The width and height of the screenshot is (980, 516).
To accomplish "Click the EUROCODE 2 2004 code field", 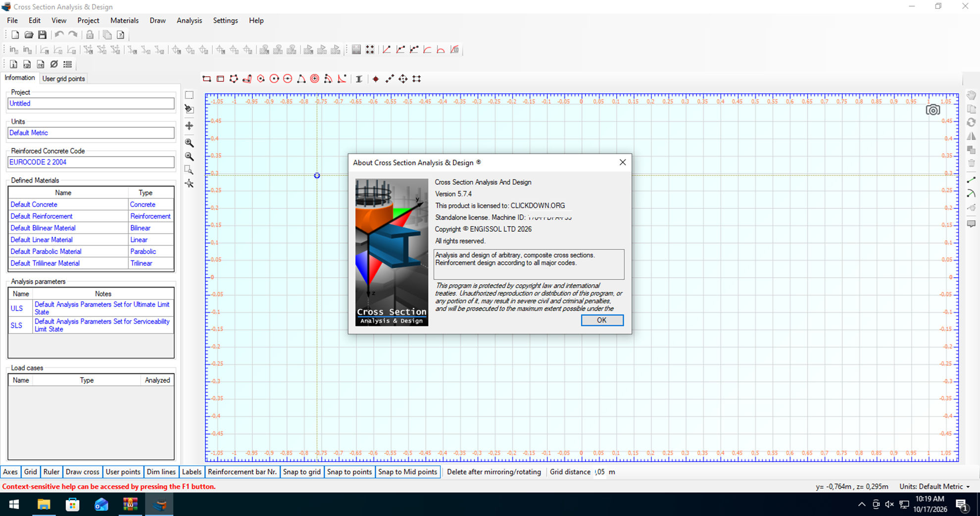I will pyautogui.click(x=91, y=162).
